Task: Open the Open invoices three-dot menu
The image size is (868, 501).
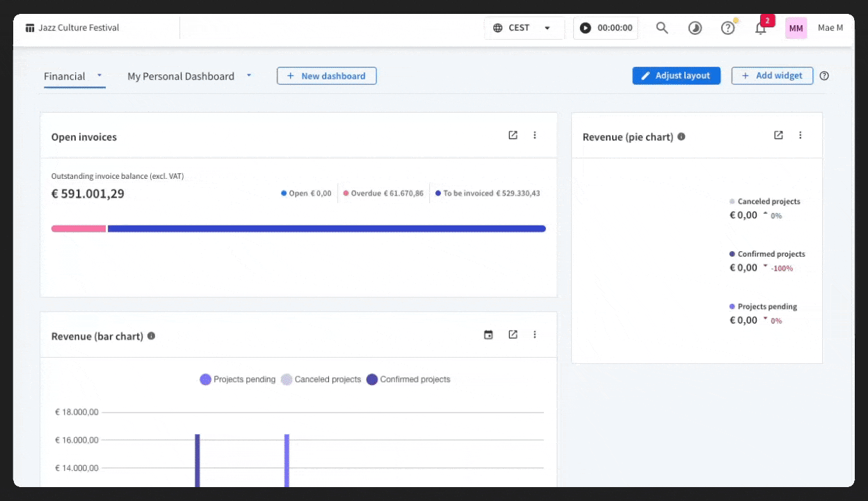Action: (535, 135)
